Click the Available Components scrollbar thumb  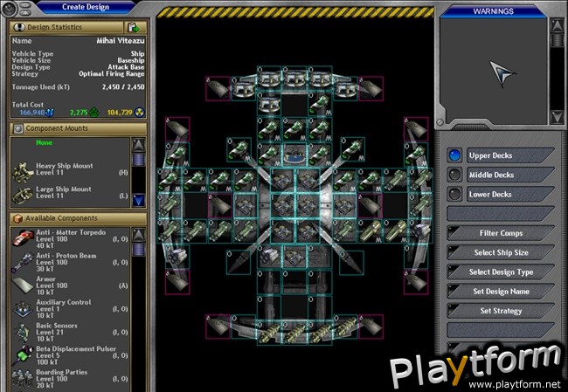point(139,250)
